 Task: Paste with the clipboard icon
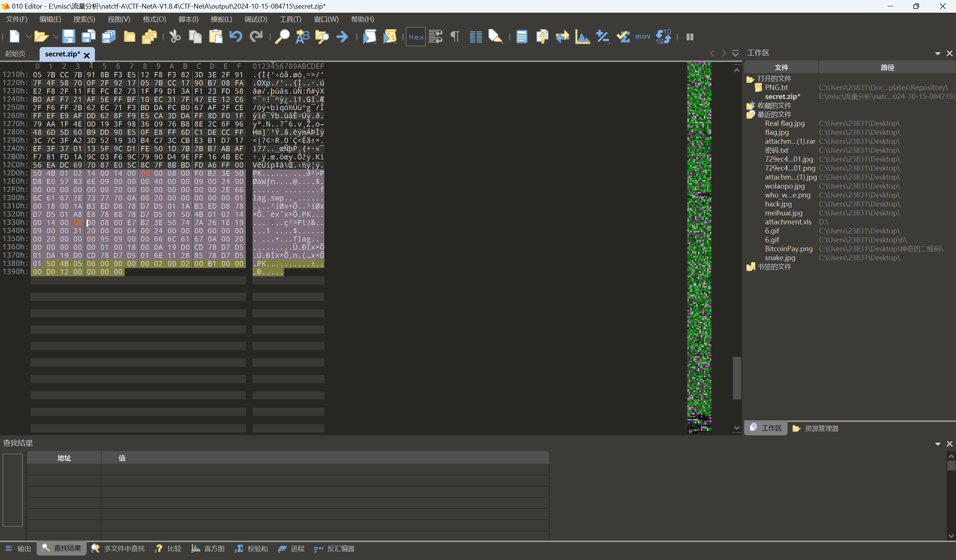pos(216,36)
